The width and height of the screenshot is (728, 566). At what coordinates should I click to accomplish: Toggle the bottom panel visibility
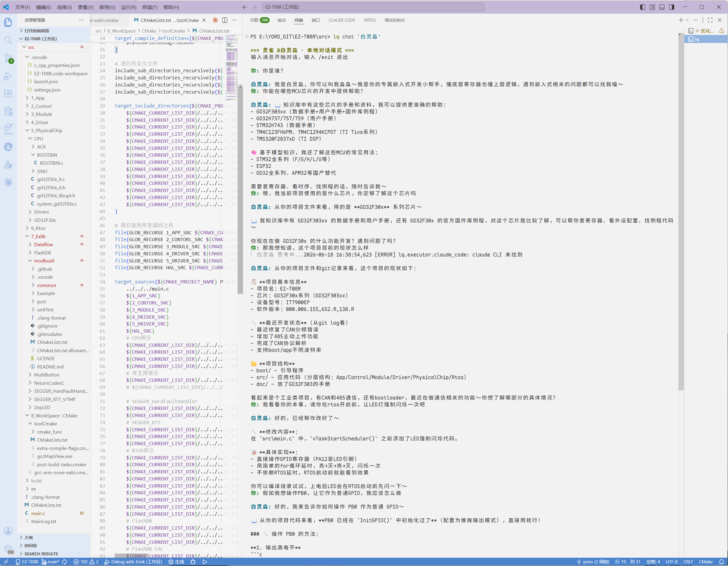click(x=662, y=7)
